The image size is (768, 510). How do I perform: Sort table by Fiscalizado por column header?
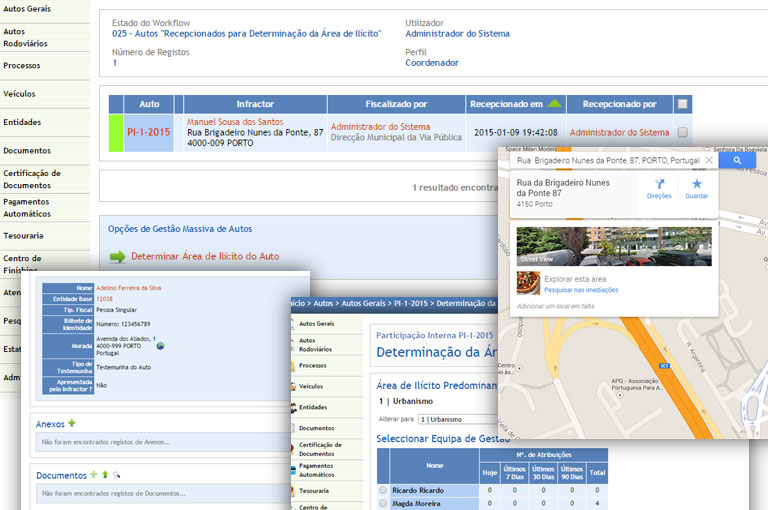[396, 104]
